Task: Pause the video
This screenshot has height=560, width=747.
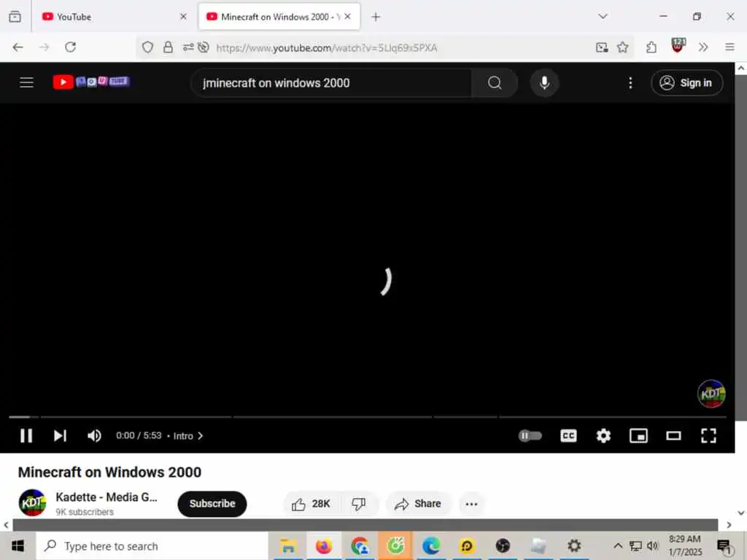Action: (26, 436)
